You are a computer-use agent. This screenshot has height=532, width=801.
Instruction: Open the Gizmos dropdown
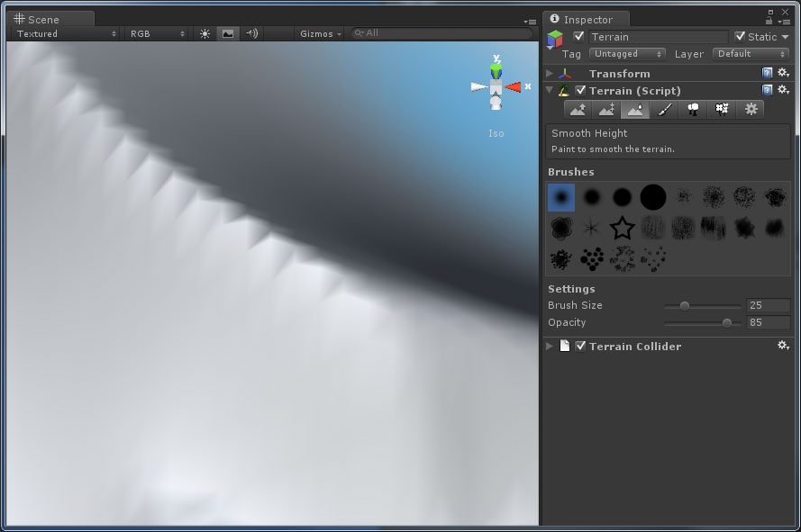tap(320, 33)
